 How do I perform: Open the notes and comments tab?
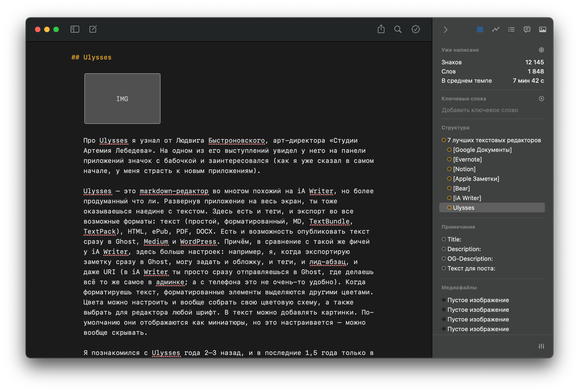tap(527, 29)
